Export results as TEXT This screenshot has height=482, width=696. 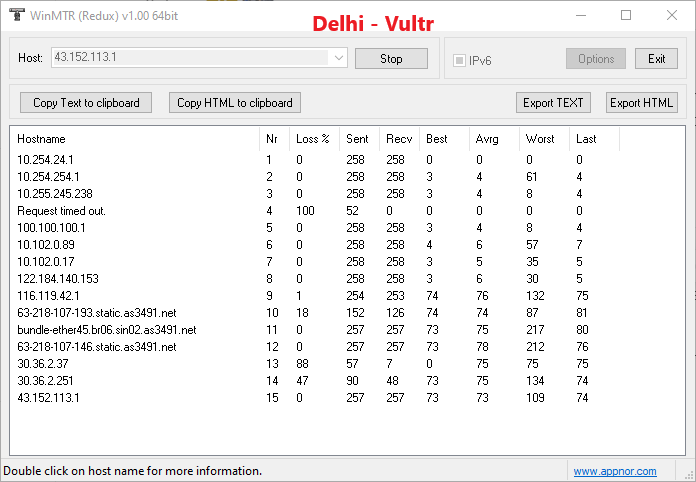pos(553,103)
